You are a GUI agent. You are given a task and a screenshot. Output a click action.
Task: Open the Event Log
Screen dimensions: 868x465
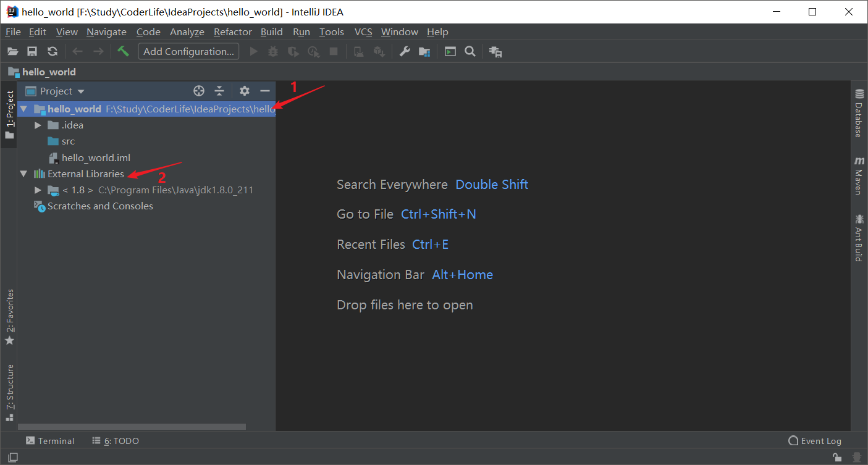click(815, 441)
